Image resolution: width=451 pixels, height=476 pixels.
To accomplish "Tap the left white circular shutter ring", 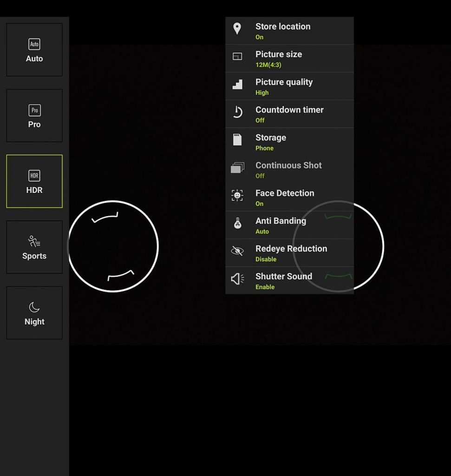I will pos(113,246).
